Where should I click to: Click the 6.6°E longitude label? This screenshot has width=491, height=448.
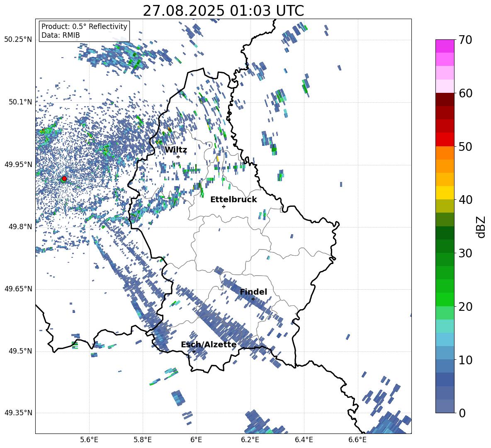[357, 440]
